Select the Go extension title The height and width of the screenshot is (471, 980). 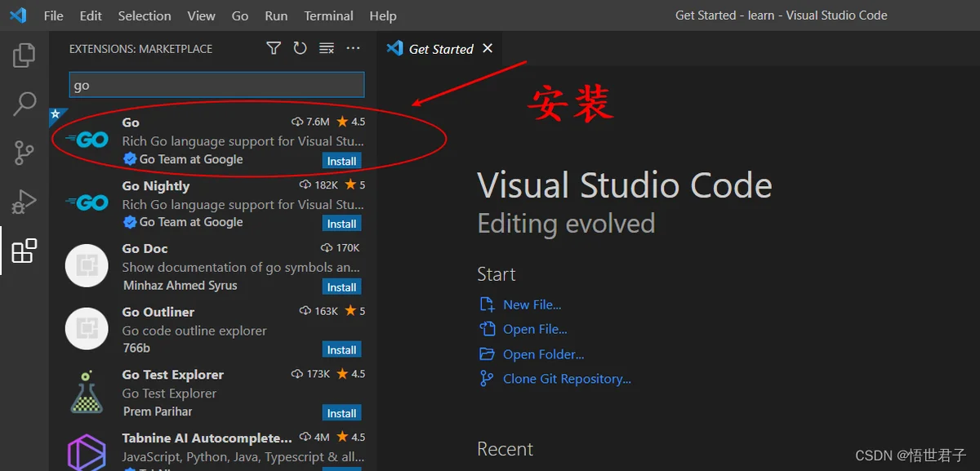(131, 122)
